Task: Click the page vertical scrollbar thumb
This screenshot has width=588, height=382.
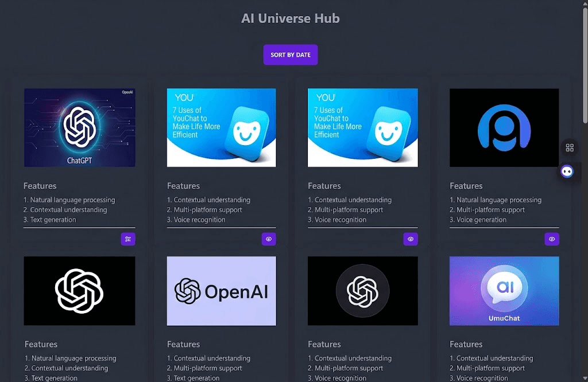Action: [x=585, y=64]
